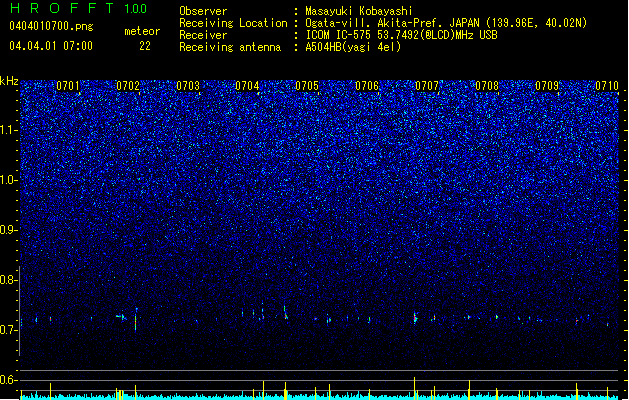The width and height of the screenshot is (629, 400).
Task: Click the Receiver label
Action: coord(203,35)
